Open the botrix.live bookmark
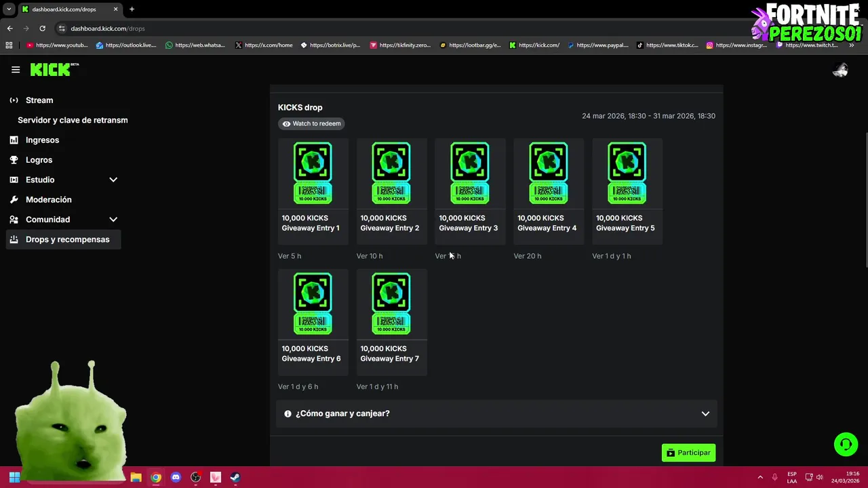The image size is (868, 488). pyautogui.click(x=330, y=45)
